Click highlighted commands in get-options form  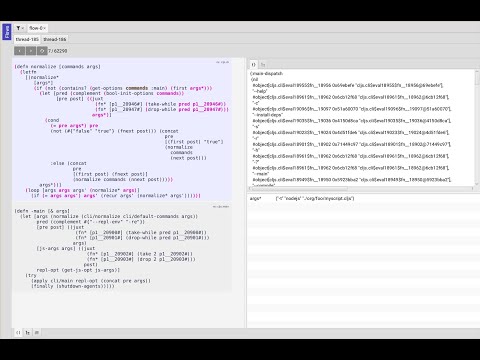coord(137,88)
